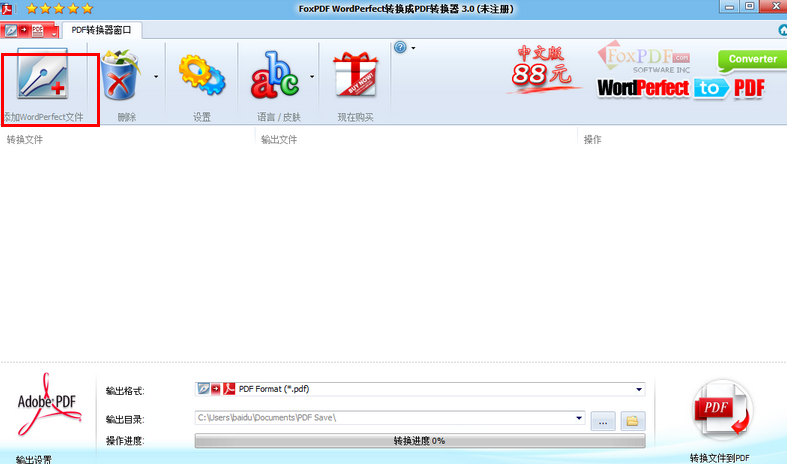Click the 中文版 88元 promotional banner
The image size is (787, 464).
pyautogui.click(x=543, y=69)
